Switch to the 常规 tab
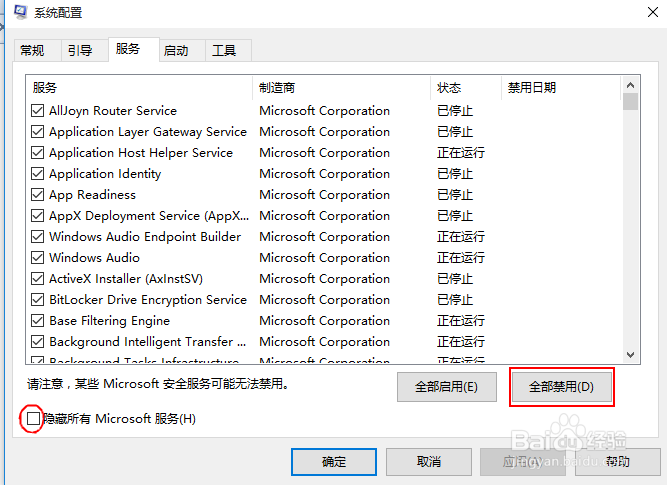Viewport: 667px width, 485px height. pyautogui.click(x=33, y=51)
